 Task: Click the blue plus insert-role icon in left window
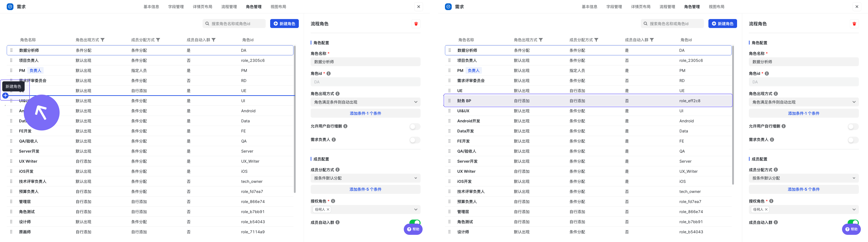[x=5, y=96]
